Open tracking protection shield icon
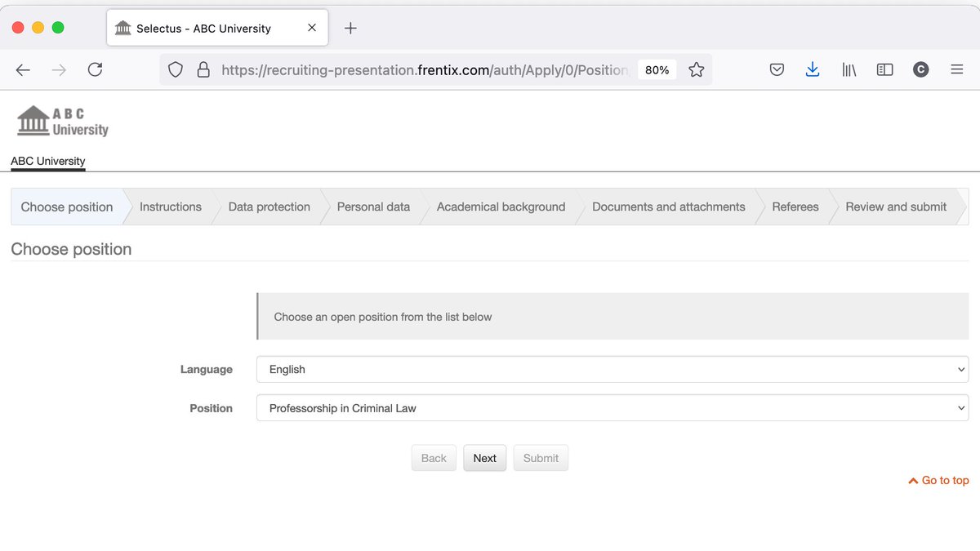Image resolution: width=980 pixels, height=551 pixels. click(176, 70)
